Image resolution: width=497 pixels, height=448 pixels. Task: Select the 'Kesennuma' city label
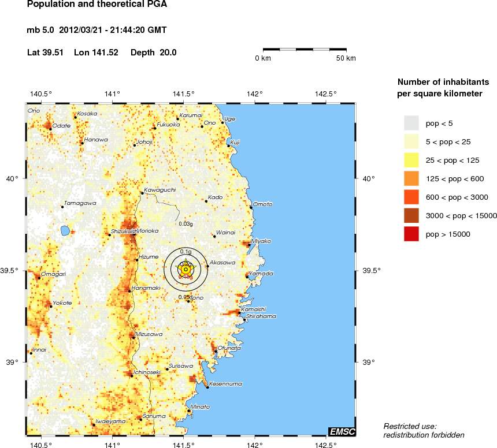225,384
